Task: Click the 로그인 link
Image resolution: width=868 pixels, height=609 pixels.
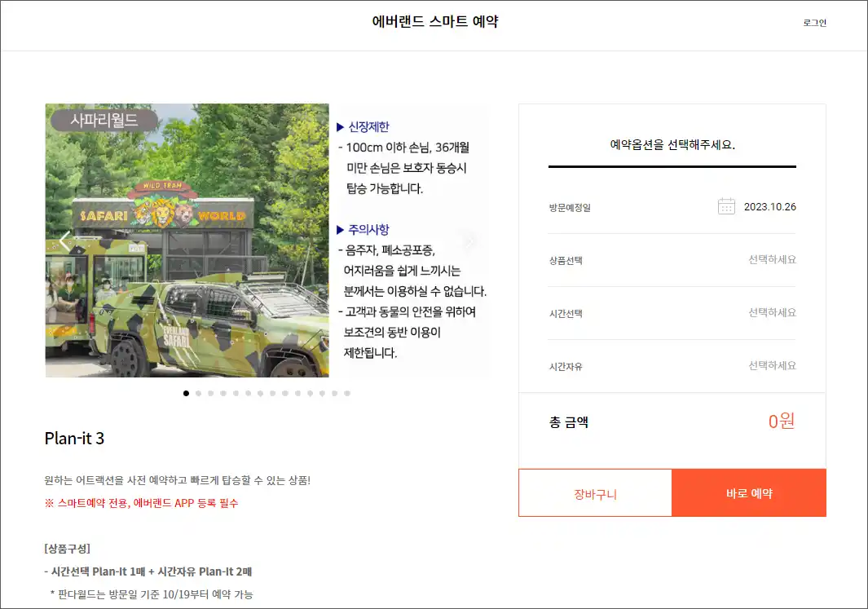Action: [x=814, y=23]
